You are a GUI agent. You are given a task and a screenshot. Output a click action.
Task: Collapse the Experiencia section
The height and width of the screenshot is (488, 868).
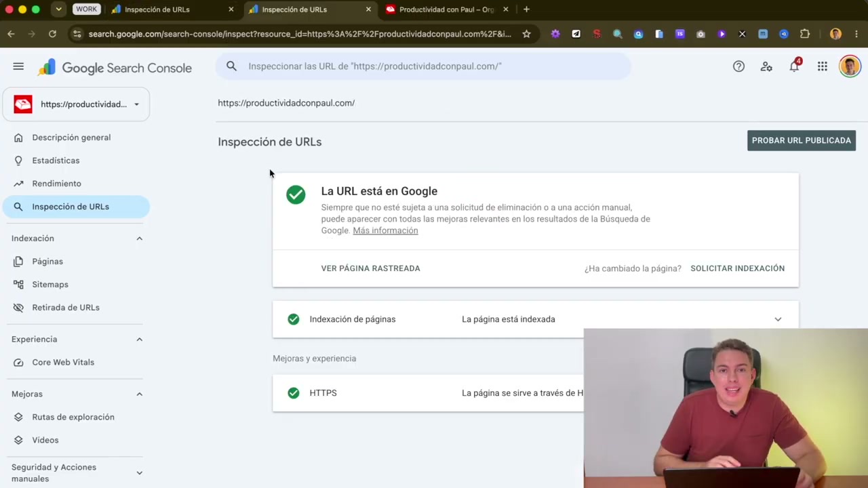pos(139,340)
